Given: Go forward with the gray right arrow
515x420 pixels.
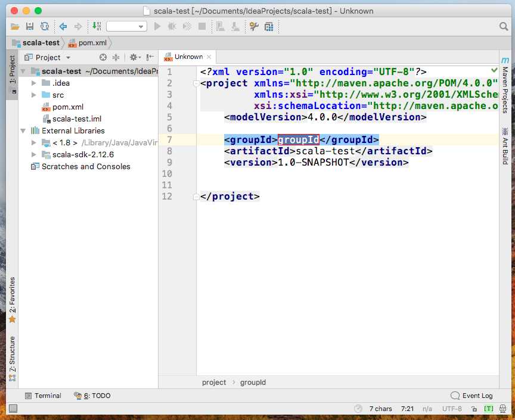Looking at the screenshot, I should click(x=78, y=26).
